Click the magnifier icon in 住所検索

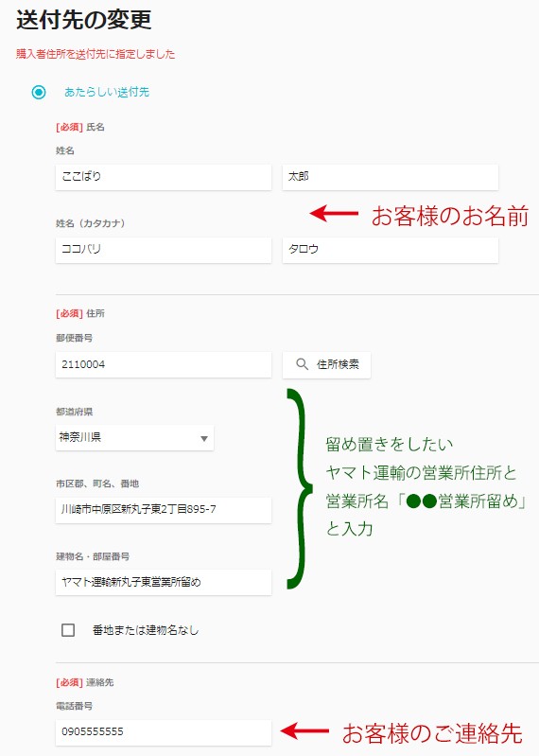click(x=302, y=364)
